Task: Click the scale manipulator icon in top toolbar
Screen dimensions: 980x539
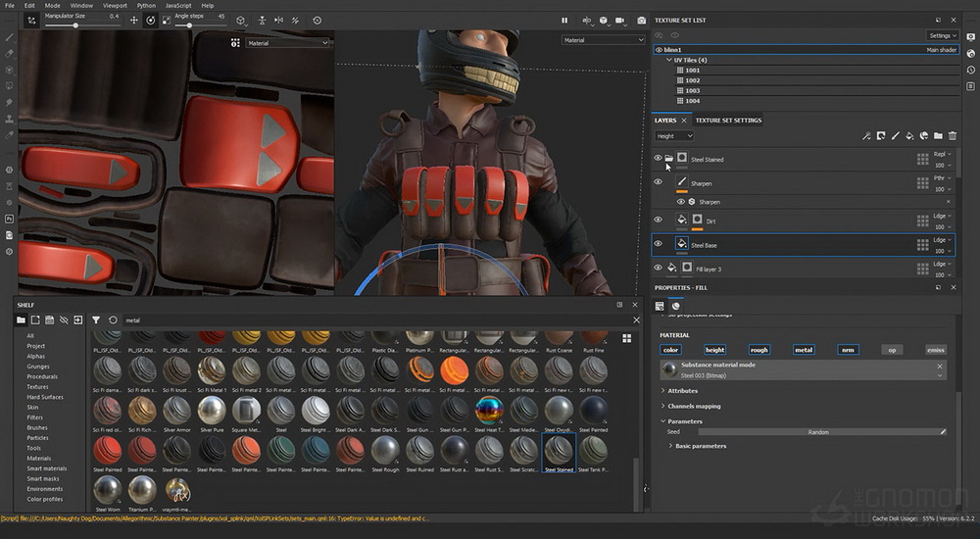Action: tap(167, 21)
